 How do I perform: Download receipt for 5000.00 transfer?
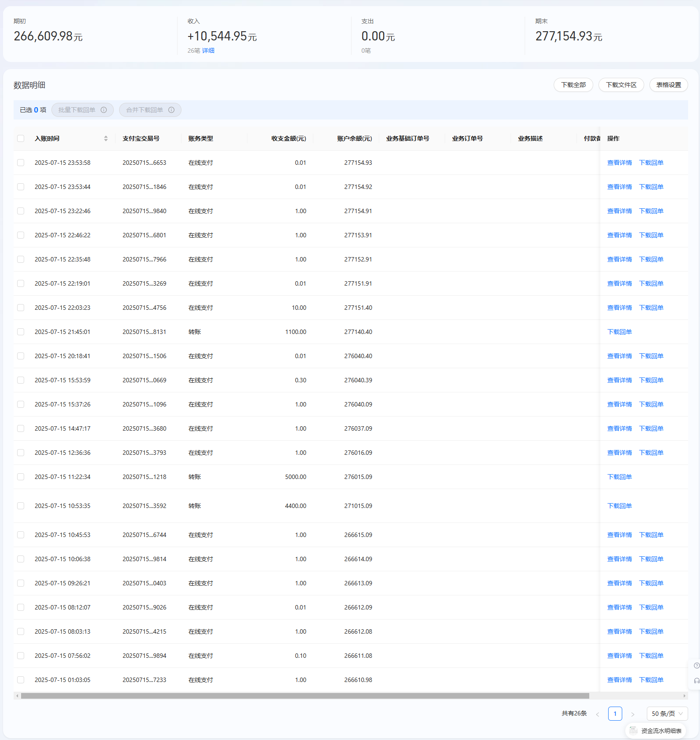tap(620, 477)
